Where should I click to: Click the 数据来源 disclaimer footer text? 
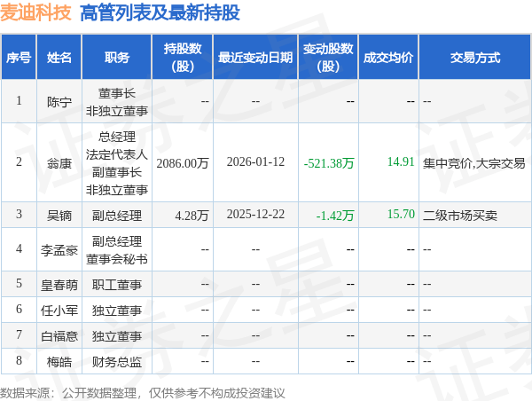click(x=143, y=393)
